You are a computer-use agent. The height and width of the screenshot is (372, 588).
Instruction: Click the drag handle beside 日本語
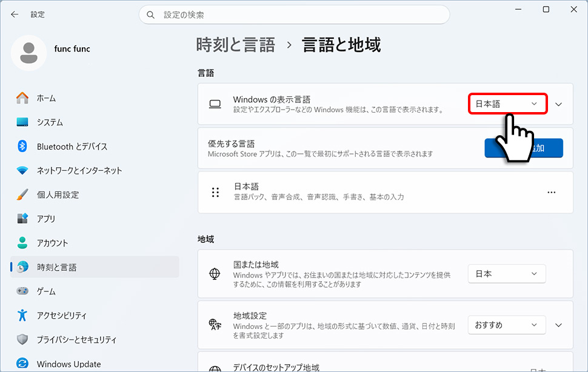[215, 192]
